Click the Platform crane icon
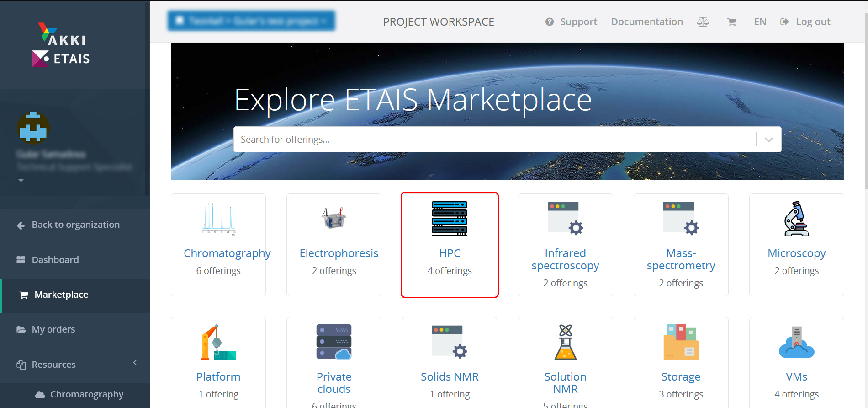Viewport: 868px width, 408px height. (218, 342)
